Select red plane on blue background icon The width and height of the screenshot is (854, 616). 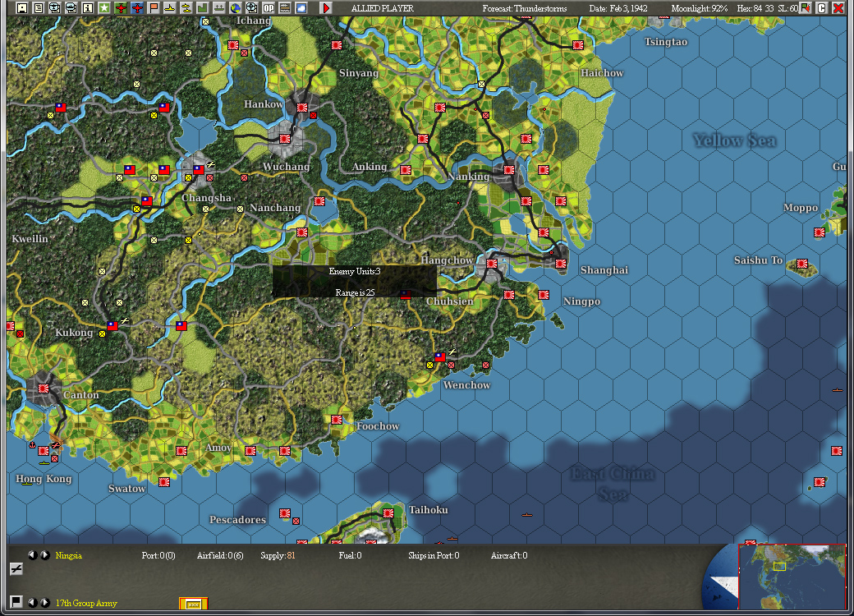tap(136, 7)
